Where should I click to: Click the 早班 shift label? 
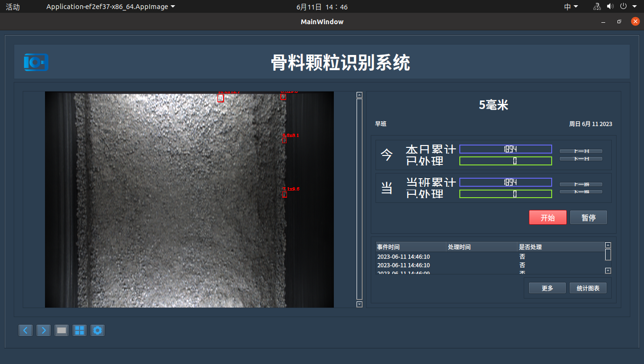pyautogui.click(x=381, y=124)
